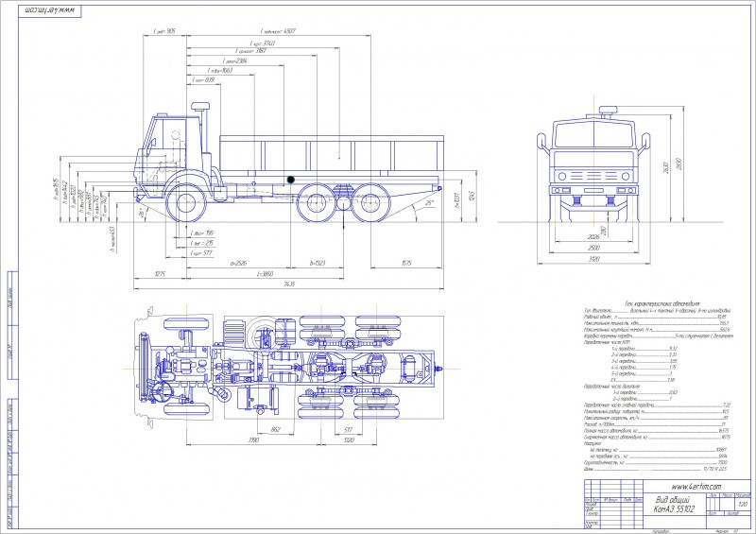756x534 pixels.
Task: Select the top-left dimension ending in 905
Action: click(x=164, y=31)
